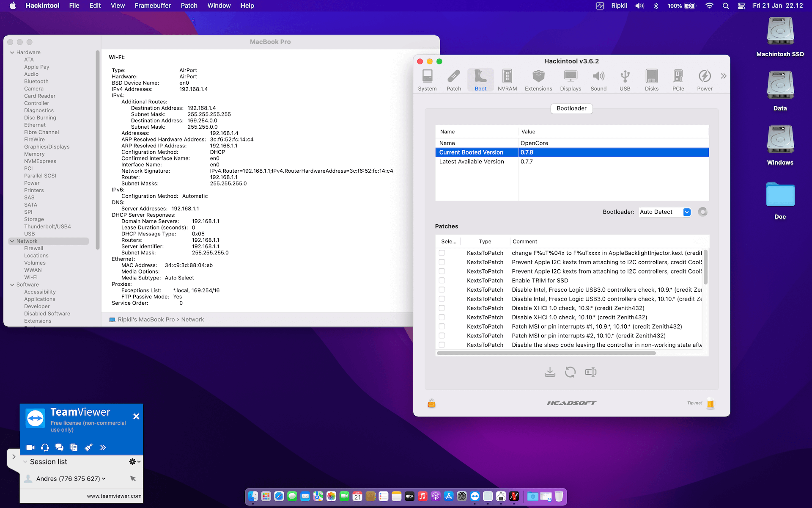Viewport: 812px width, 508px height.
Task: Collapse the Network tree section
Action: (x=12, y=241)
